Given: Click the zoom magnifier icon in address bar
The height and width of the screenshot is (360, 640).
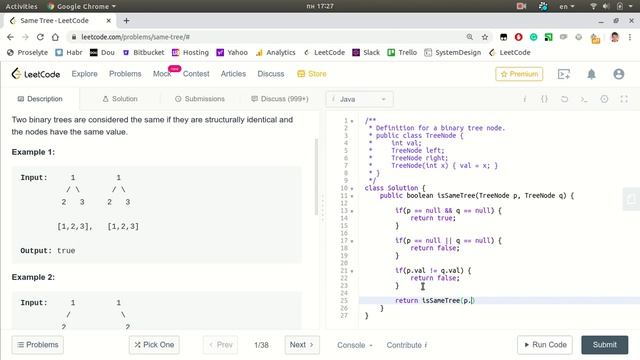Looking at the screenshot, I should tap(470, 37).
